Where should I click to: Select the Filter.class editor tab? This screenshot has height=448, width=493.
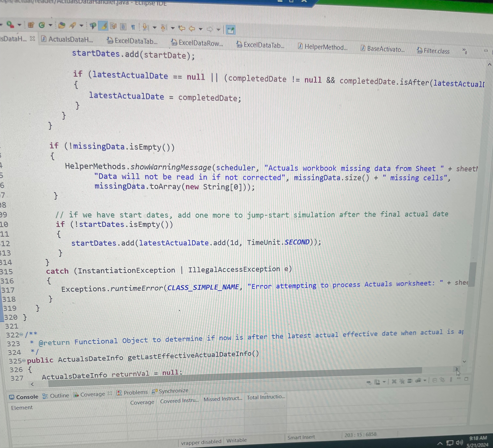433,51
